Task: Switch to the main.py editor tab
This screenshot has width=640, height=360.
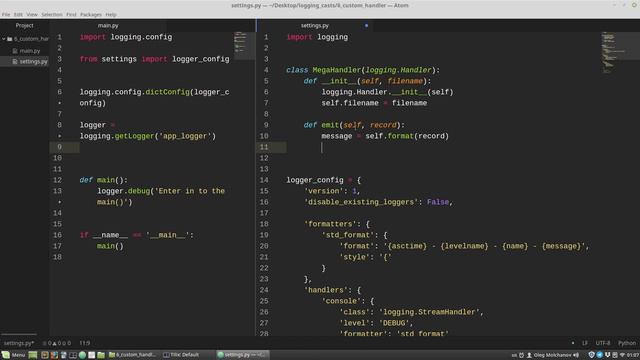Action: click(x=108, y=25)
